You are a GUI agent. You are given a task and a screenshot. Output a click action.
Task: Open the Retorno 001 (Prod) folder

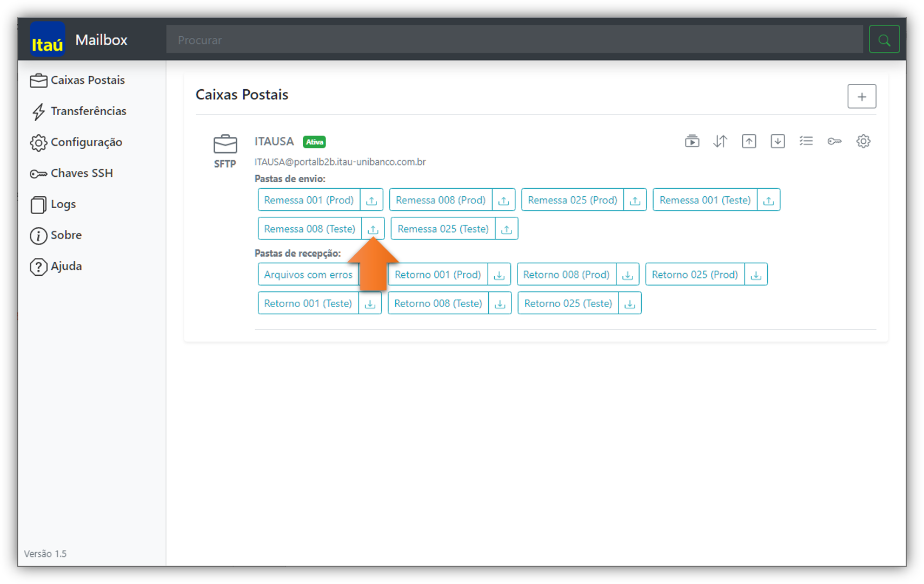point(438,275)
